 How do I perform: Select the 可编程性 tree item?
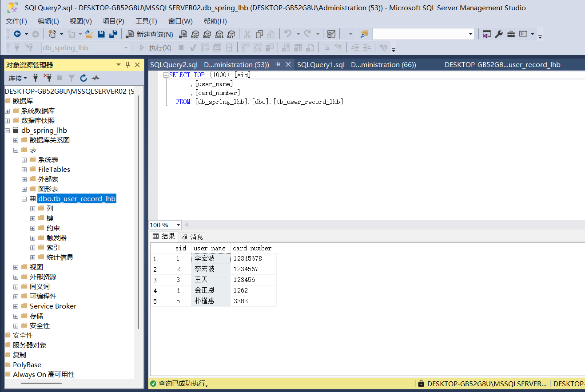click(x=43, y=297)
